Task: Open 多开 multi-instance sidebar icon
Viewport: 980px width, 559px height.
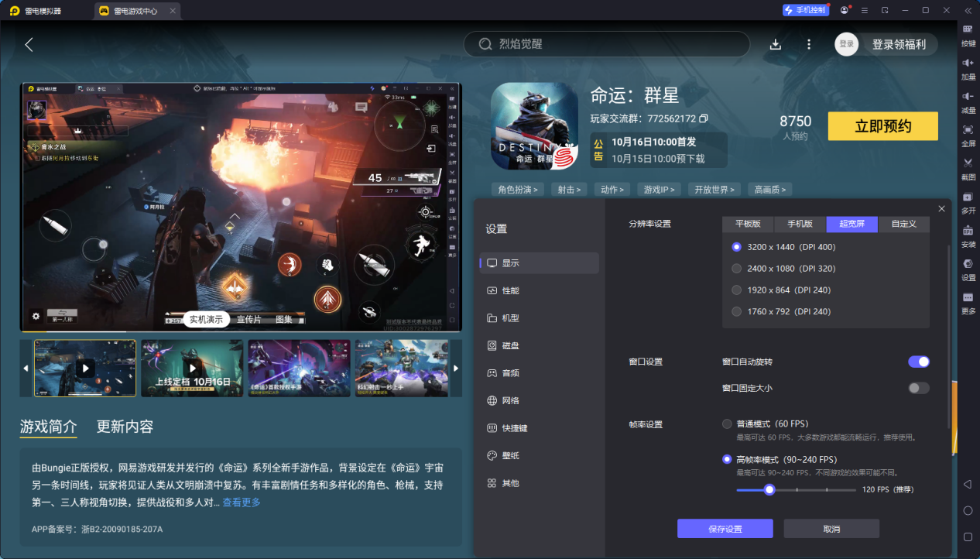Action: click(x=968, y=202)
